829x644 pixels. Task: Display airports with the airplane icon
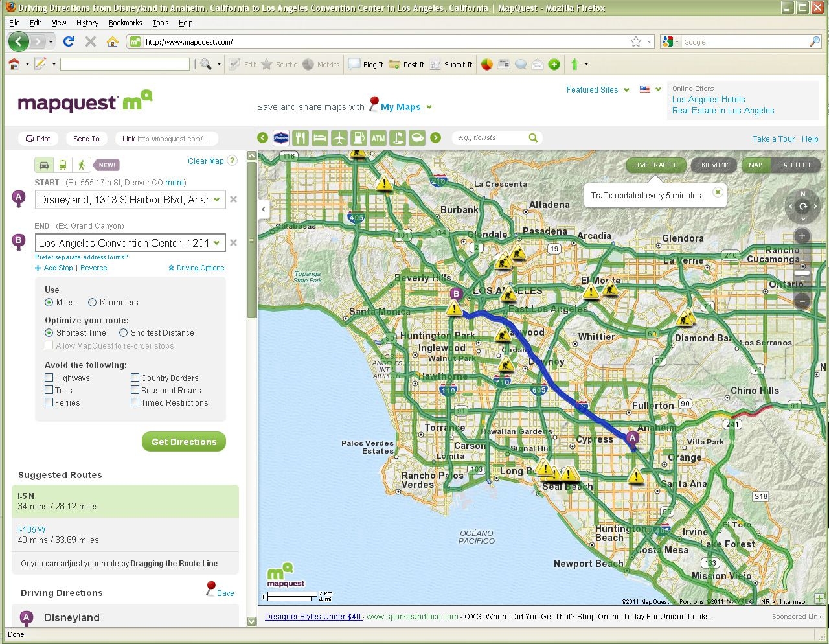coord(339,138)
